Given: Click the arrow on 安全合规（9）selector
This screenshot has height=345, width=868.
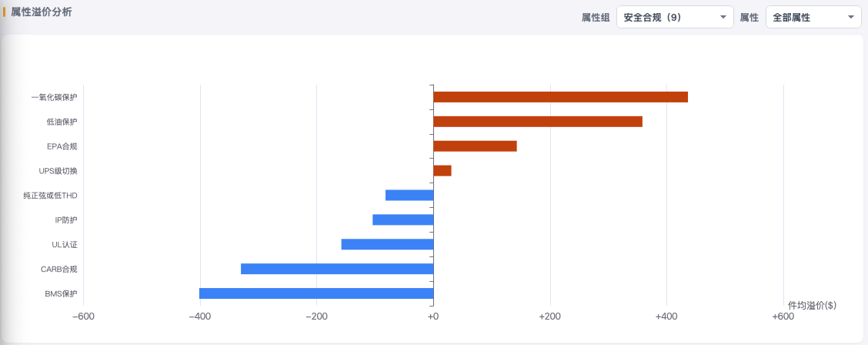Looking at the screenshot, I should [723, 17].
